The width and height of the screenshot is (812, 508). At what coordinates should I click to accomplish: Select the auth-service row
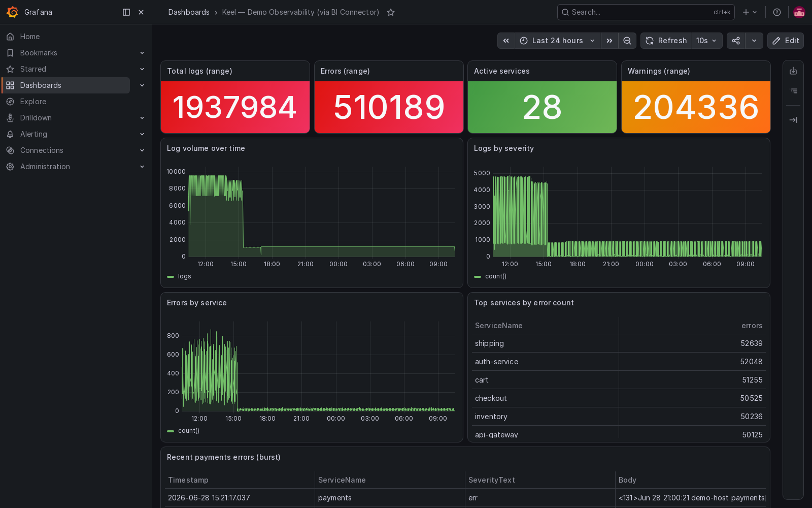[619, 362]
